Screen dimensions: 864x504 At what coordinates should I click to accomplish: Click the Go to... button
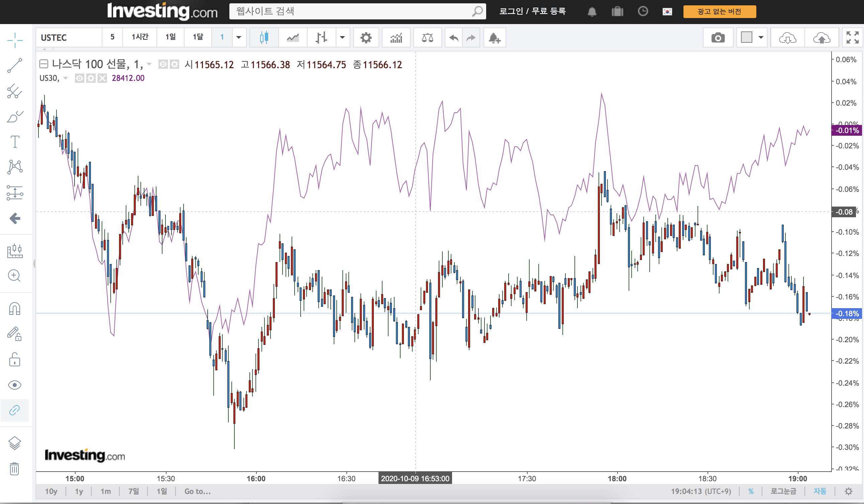pyautogui.click(x=198, y=491)
